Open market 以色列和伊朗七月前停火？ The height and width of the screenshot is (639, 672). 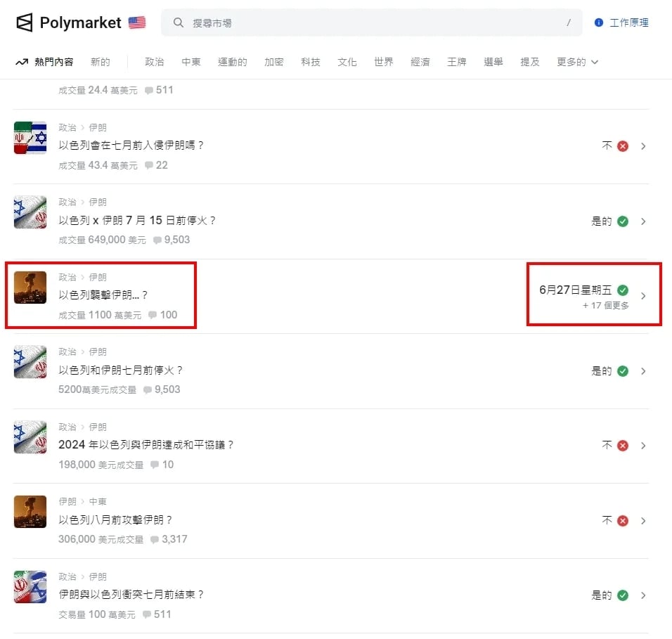pyautogui.click(x=120, y=370)
